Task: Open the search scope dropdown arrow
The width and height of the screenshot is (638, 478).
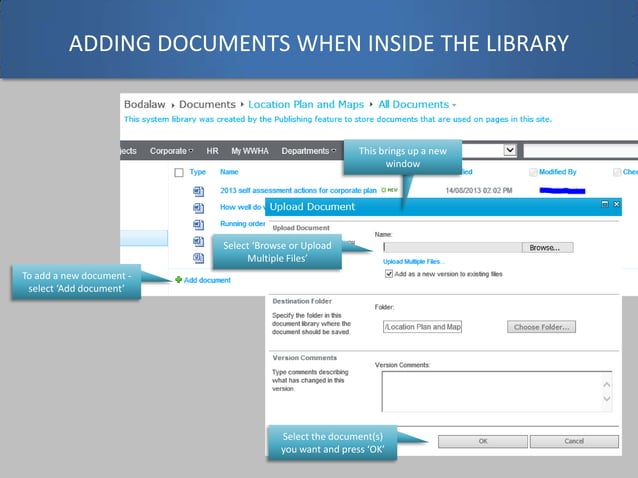Action: (x=510, y=150)
